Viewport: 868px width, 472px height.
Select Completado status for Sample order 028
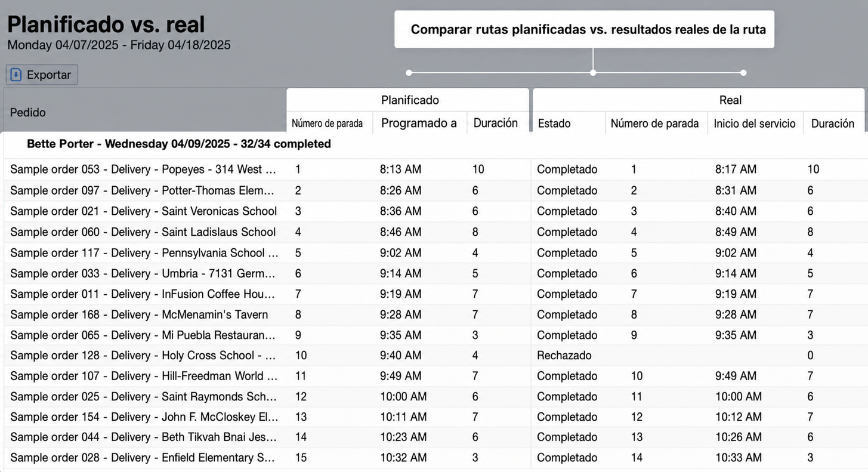pos(567,458)
